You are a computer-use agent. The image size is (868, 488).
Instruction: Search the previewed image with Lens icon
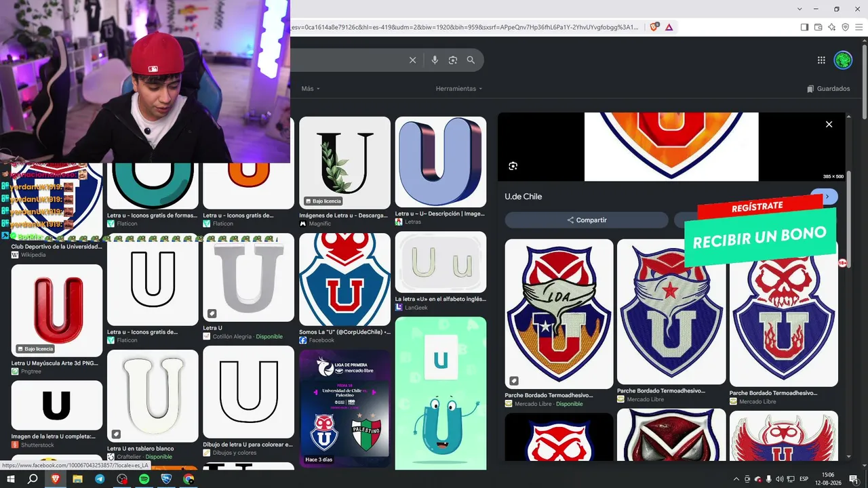[513, 166]
